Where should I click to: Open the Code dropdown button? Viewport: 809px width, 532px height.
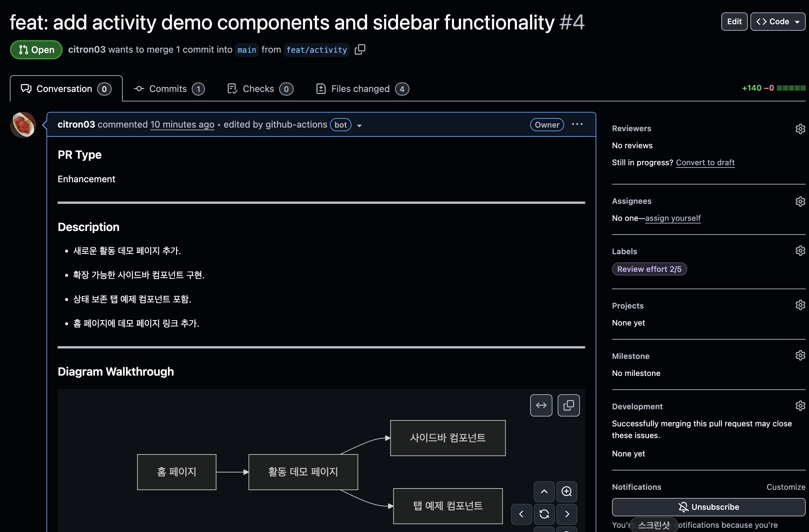777,22
